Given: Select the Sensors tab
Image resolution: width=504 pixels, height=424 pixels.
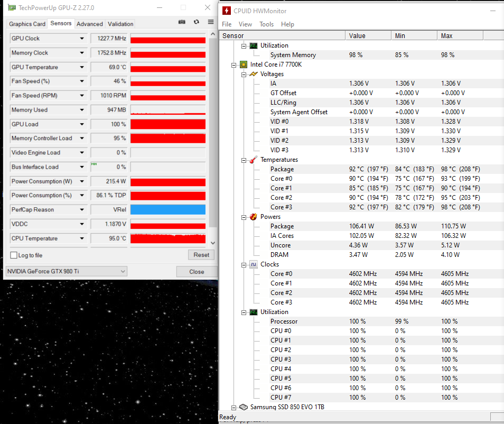Looking at the screenshot, I should [x=61, y=23].
